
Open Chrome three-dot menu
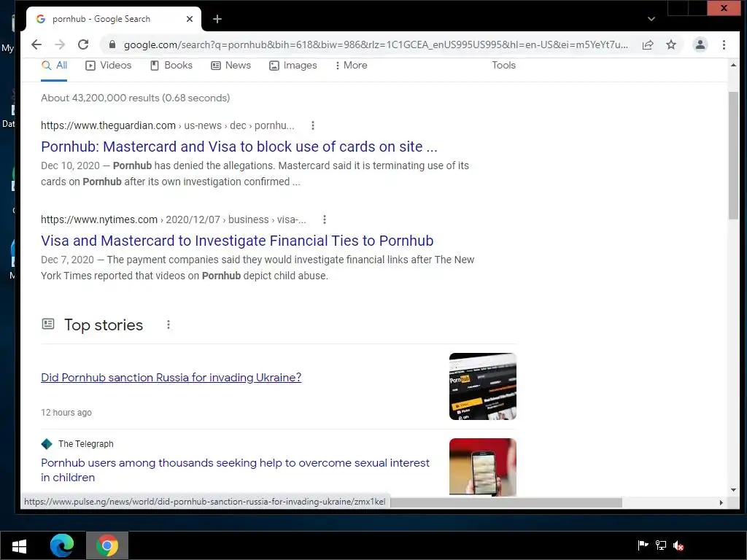click(724, 44)
